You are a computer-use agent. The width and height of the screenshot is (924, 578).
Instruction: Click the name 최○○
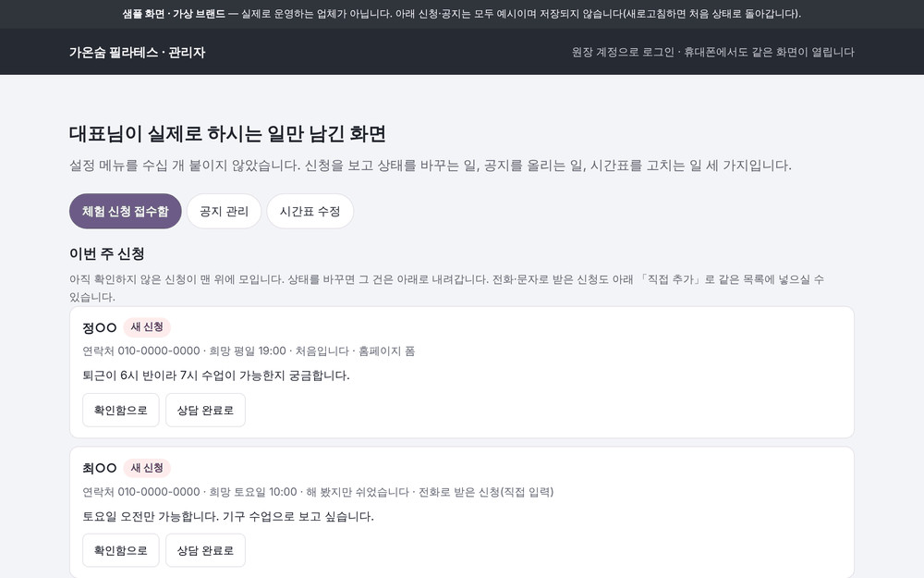pyautogui.click(x=100, y=468)
